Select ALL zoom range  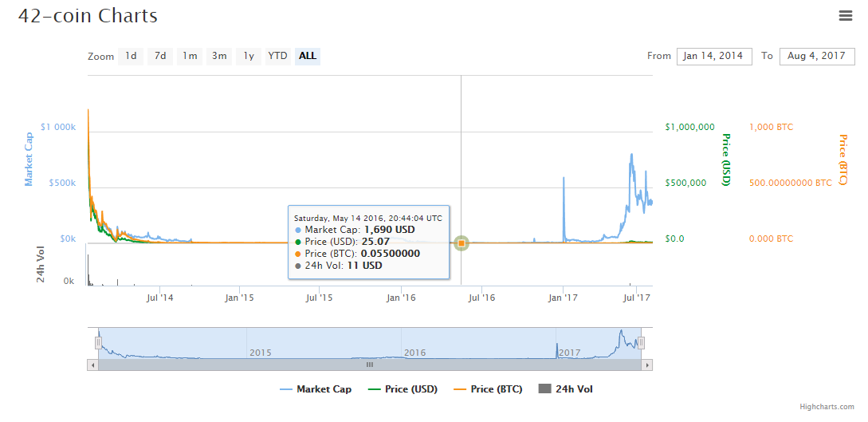(x=307, y=56)
